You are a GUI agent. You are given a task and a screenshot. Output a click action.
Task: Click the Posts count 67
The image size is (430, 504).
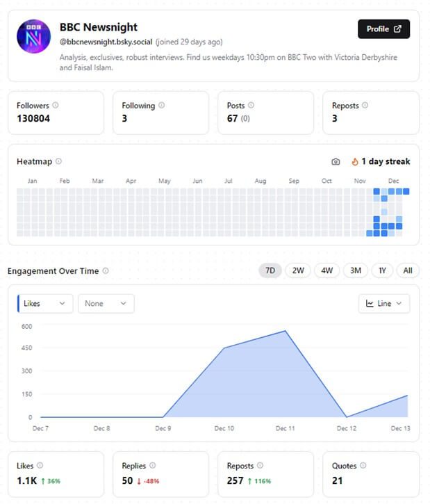pyautogui.click(x=232, y=118)
